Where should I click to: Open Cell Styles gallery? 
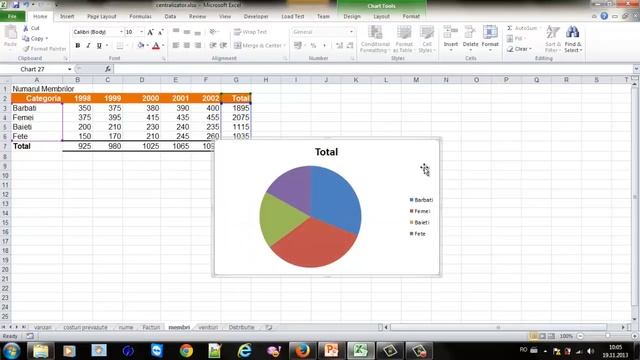coord(427,39)
